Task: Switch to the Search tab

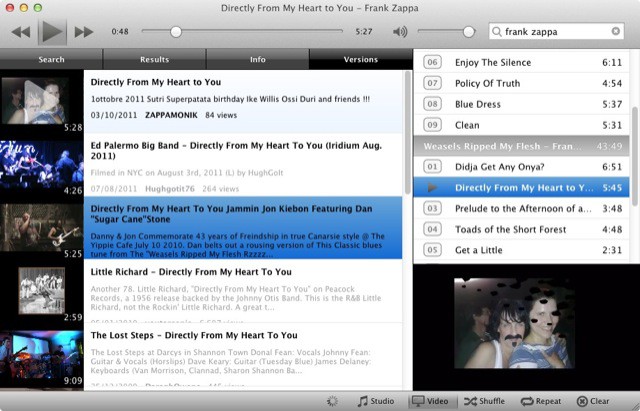Action: point(51,60)
